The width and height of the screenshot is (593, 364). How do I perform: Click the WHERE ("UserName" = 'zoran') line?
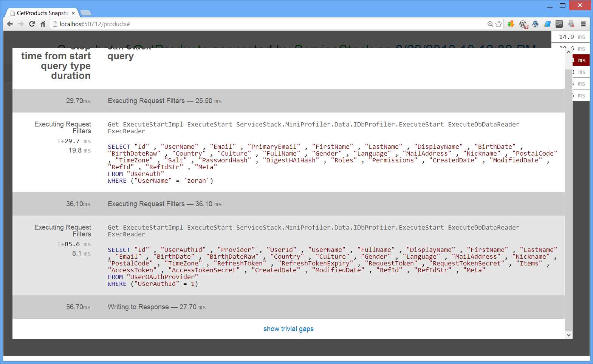pyautogui.click(x=161, y=180)
